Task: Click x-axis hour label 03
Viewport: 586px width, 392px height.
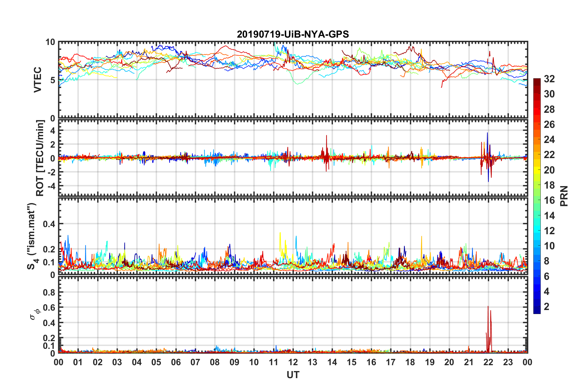Action: [117, 362]
